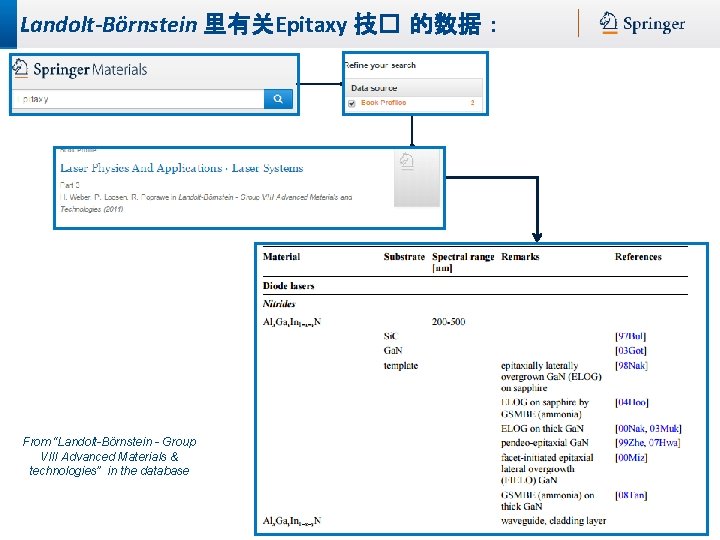The width and height of the screenshot is (720, 540).
Task: Open reference [08Tan]
Action: tap(631, 495)
